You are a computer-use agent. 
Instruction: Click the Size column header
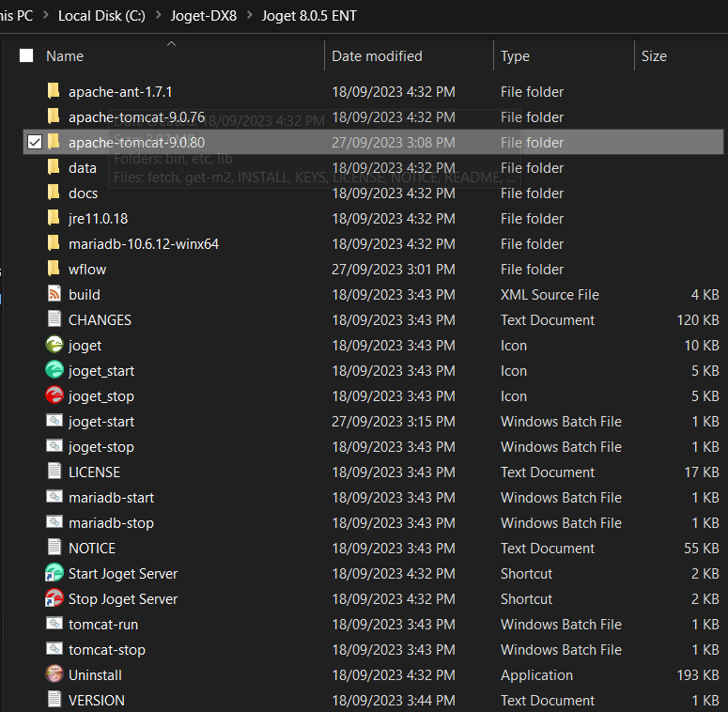coord(654,56)
